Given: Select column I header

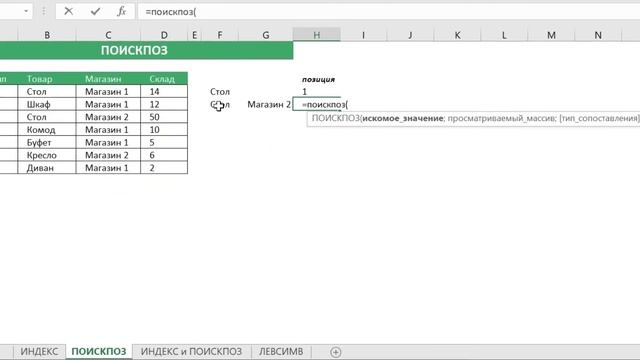Looking at the screenshot, I should coord(363,35).
